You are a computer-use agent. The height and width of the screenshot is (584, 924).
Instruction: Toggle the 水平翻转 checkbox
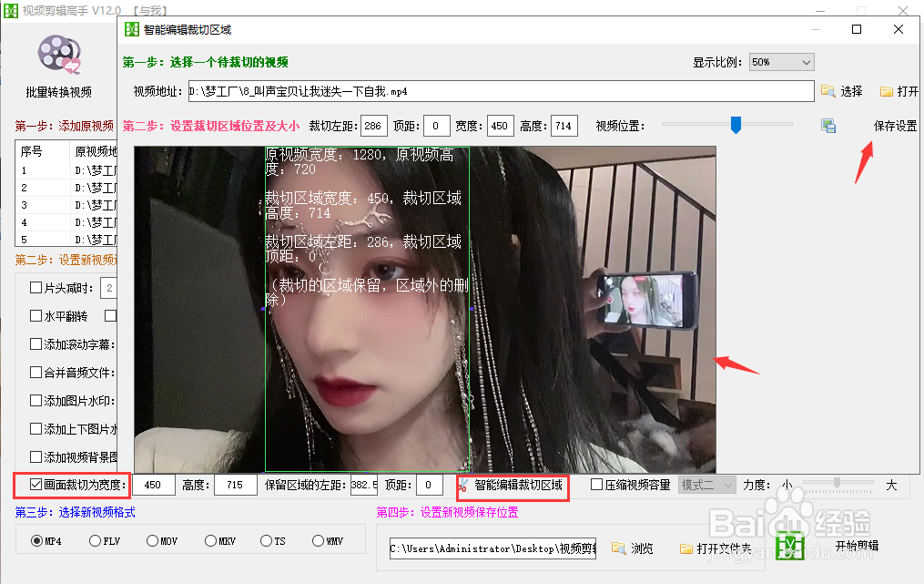click(x=36, y=315)
